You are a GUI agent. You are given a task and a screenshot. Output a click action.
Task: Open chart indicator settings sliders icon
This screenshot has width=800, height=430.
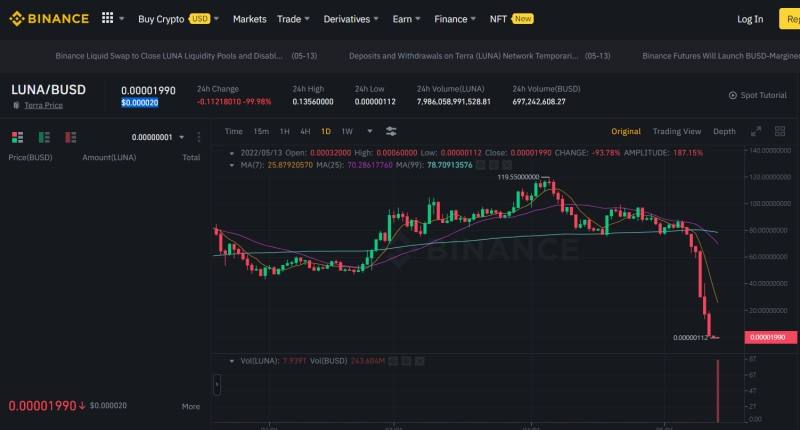point(391,132)
